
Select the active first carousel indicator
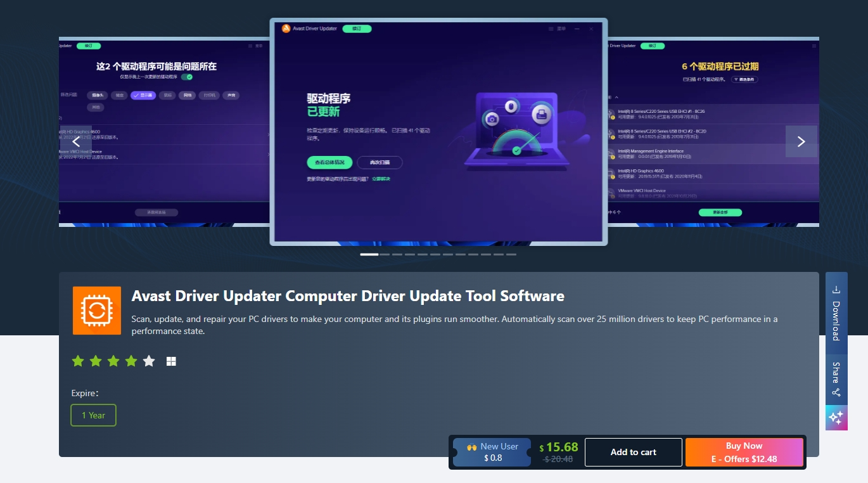(369, 254)
